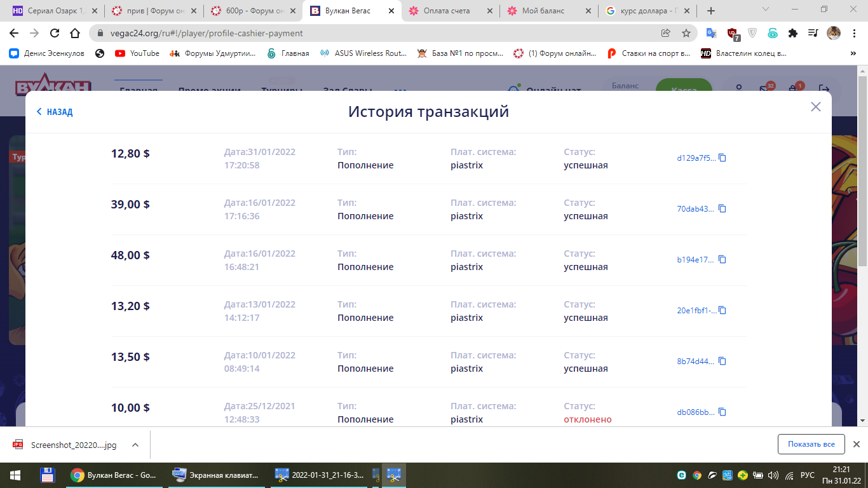Image resolution: width=868 pixels, height=488 pixels.
Task: Open the Форумы Удмуртии bookmark
Action: coord(213,53)
